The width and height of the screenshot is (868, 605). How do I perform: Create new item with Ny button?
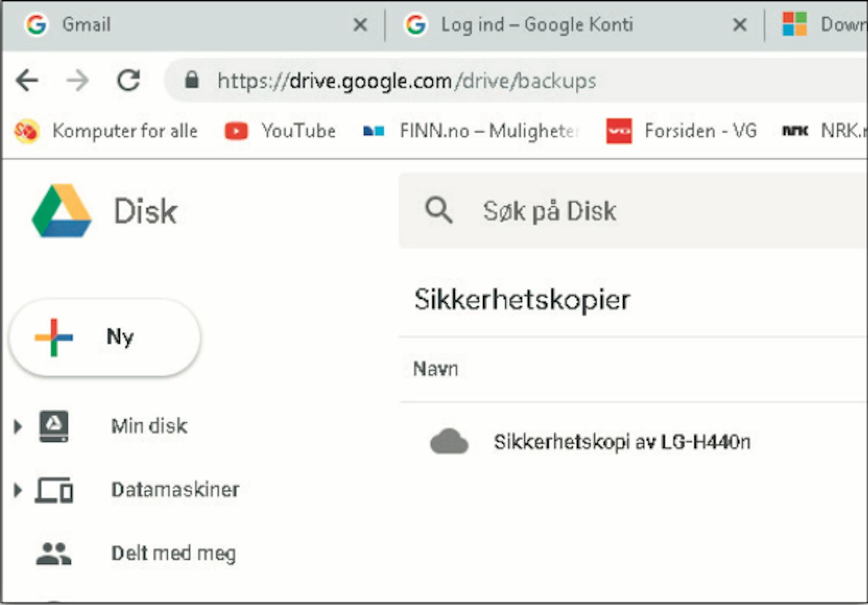tap(105, 337)
